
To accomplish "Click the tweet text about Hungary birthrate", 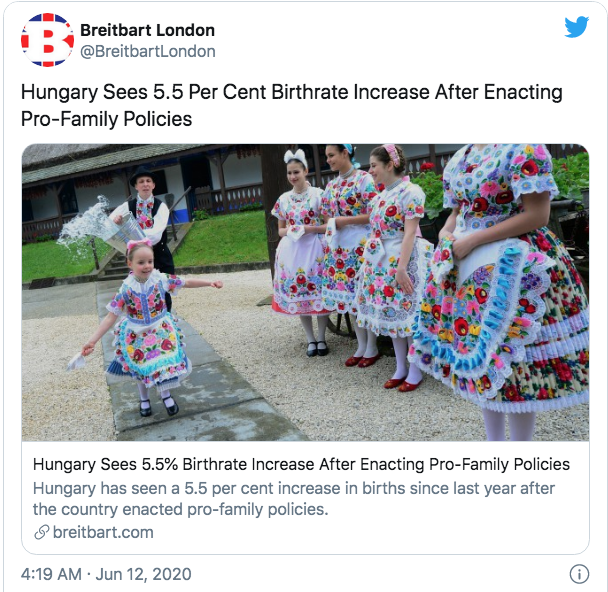I will point(292,105).
